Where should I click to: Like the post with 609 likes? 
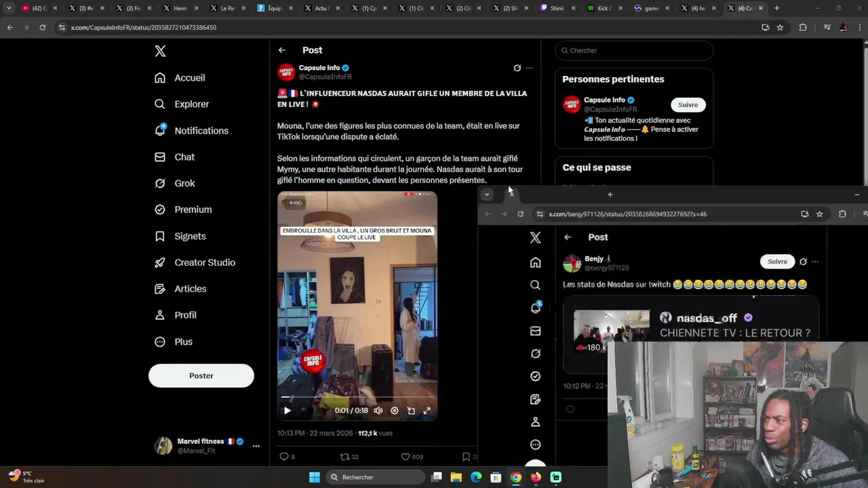tap(412, 457)
